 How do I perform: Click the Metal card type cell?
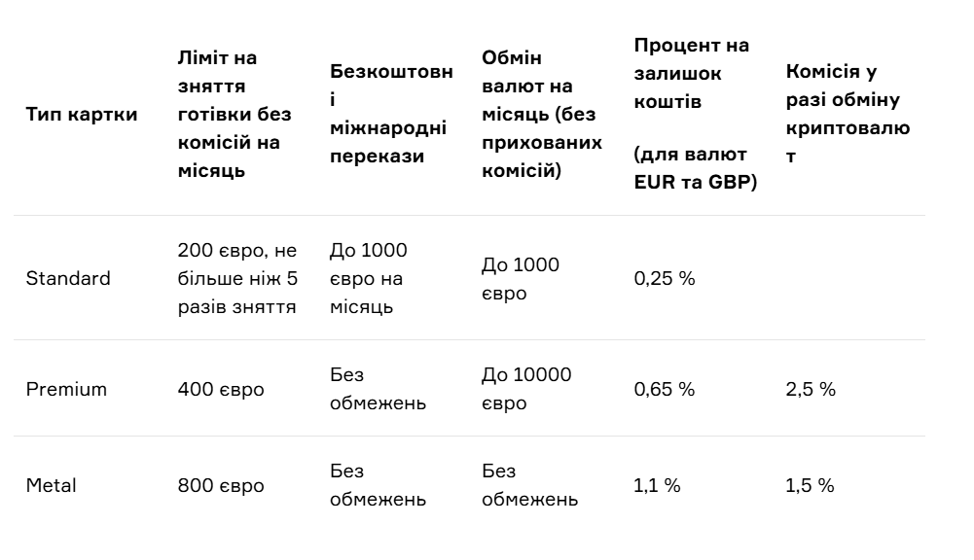51,485
